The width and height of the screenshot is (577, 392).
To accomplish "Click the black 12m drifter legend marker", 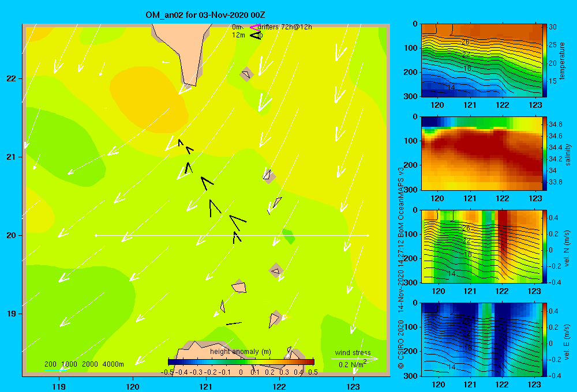I will coord(256,35).
